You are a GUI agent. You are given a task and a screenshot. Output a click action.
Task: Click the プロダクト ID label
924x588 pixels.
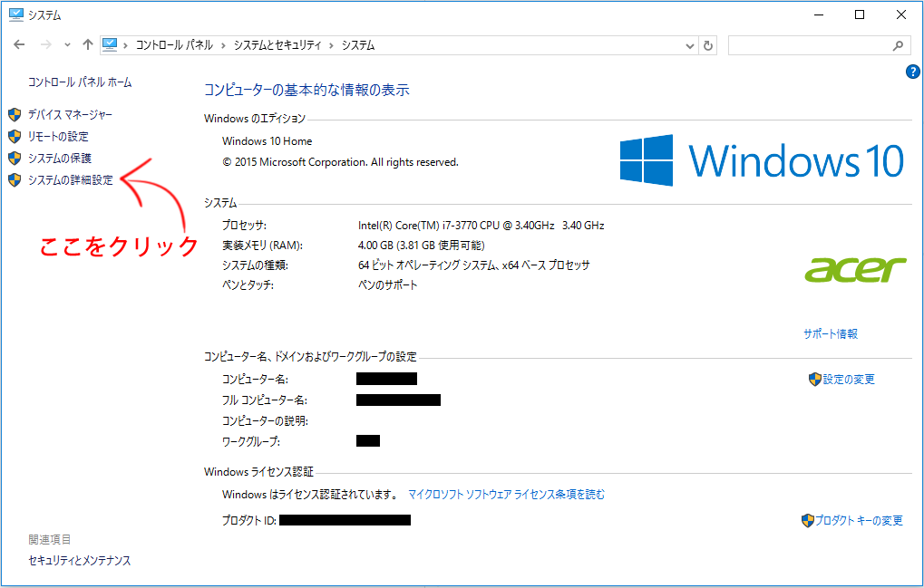(249, 520)
